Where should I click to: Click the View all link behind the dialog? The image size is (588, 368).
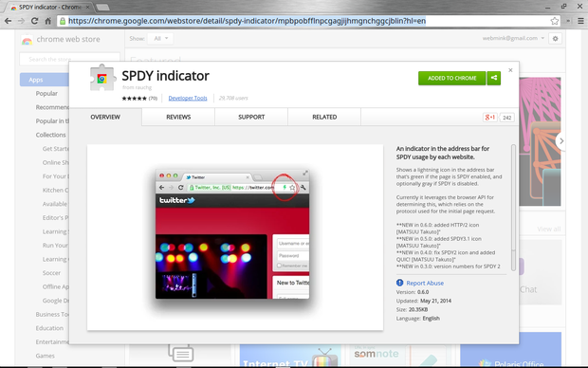pos(548,229)
